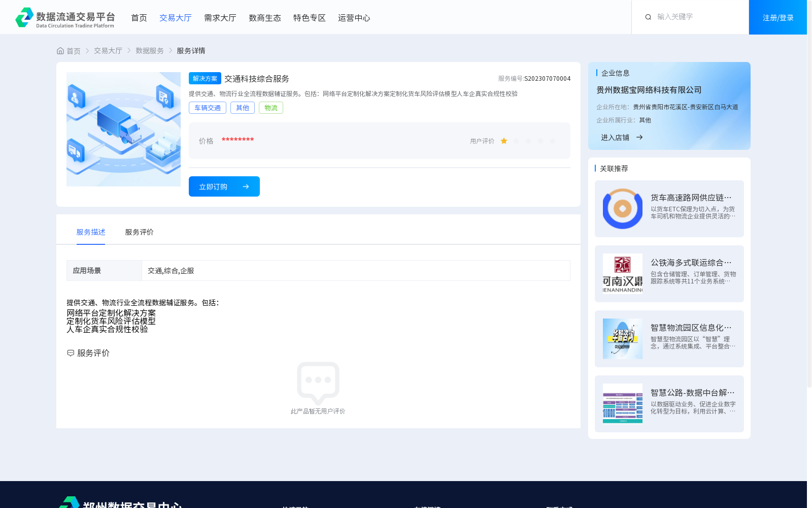Screen dimensions: 812x508
Task: Click the company address 贵州省贵阳市花溪区
Action: point(686,107)
